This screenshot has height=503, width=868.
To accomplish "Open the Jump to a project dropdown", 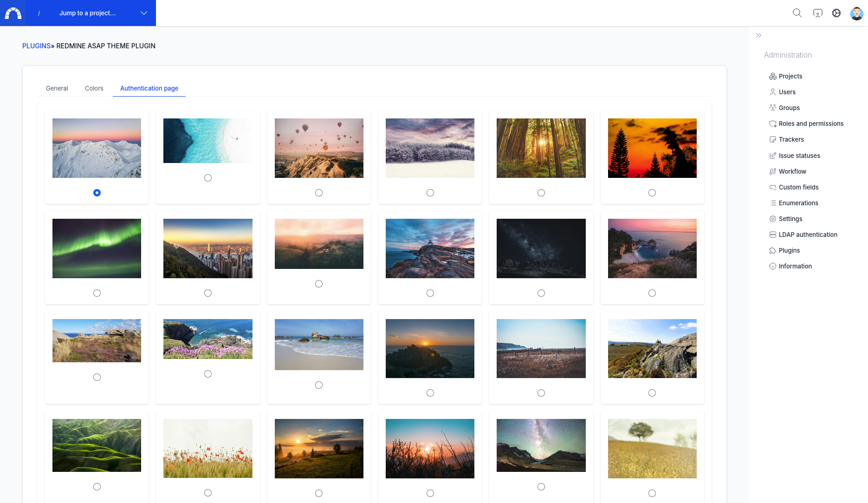I will coord(103,13).
